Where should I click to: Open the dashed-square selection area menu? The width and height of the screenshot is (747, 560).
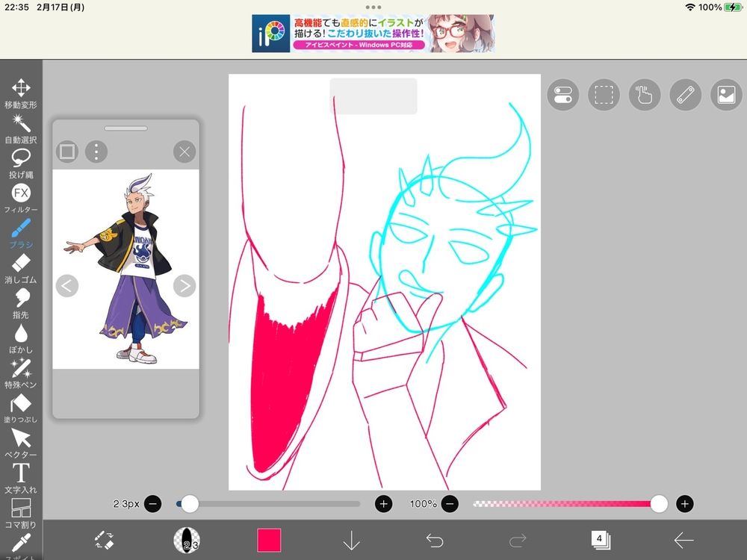[604, 95]
